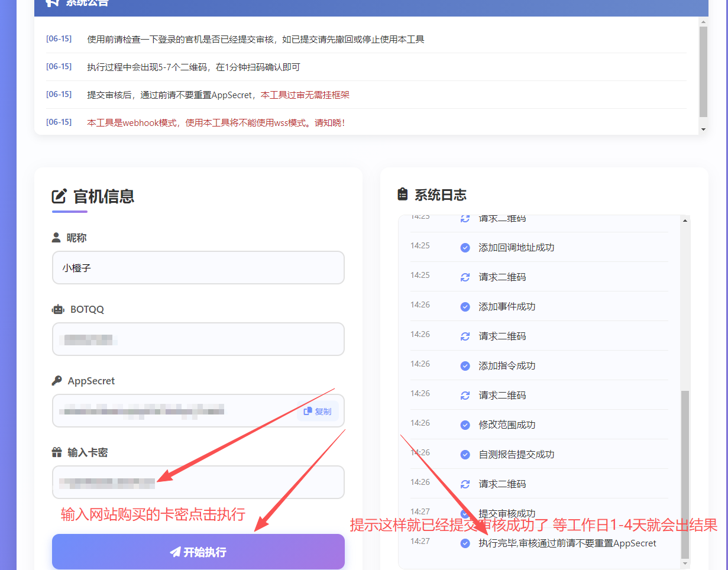
Task: Click the copy icon beside AppSecret
Action: pyautogui.click(x=308, y=412)
